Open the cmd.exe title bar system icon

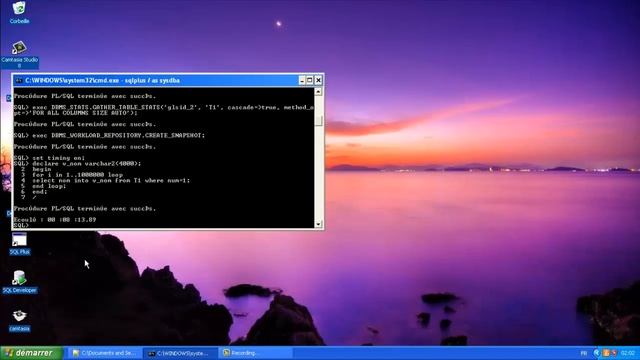click(19, 80)
